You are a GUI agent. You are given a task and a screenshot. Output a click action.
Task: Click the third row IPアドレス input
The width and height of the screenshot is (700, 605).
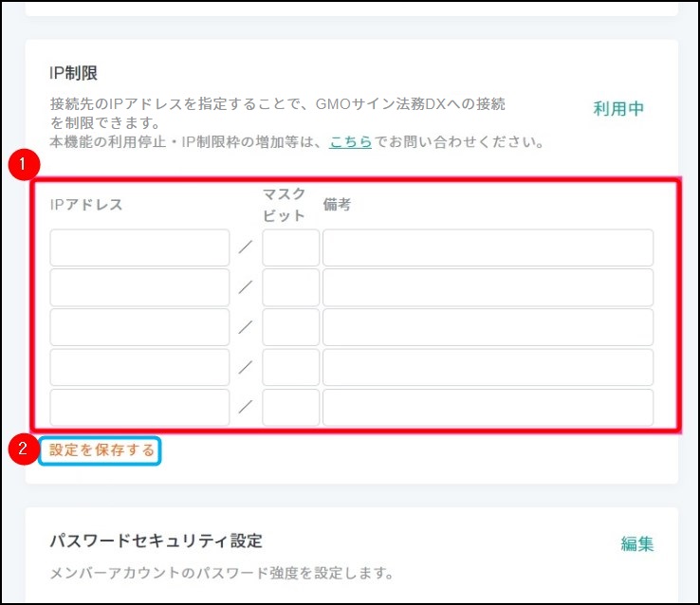pos(139,327)
